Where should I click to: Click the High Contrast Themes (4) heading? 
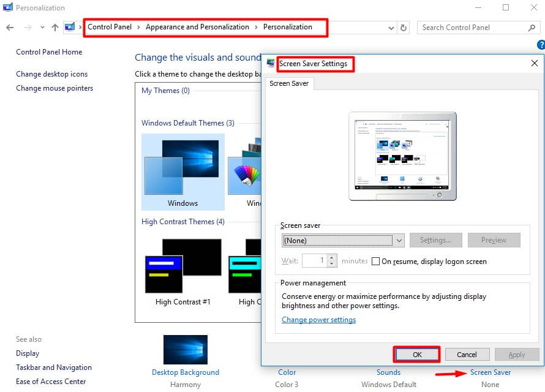pos(183,222)
